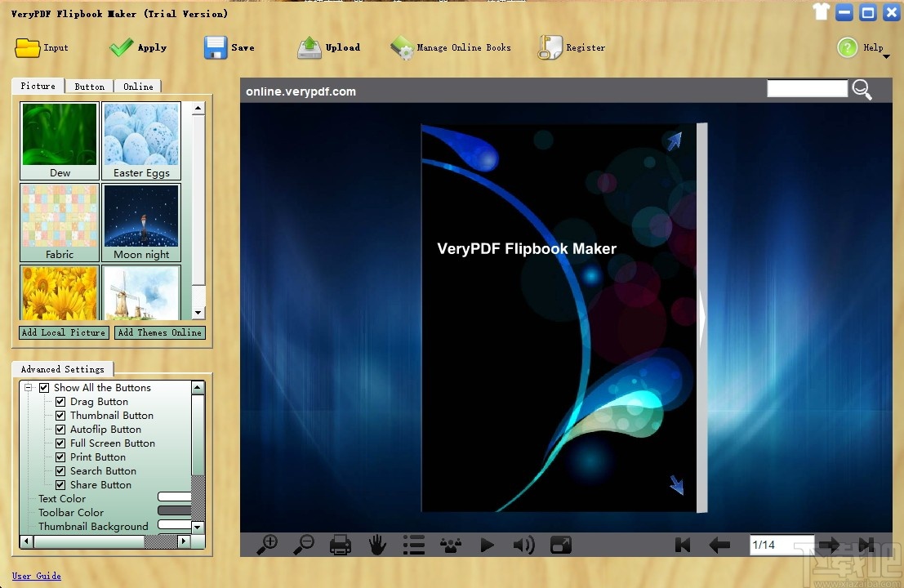Start autoflip playback

click(x=488, y=544)
